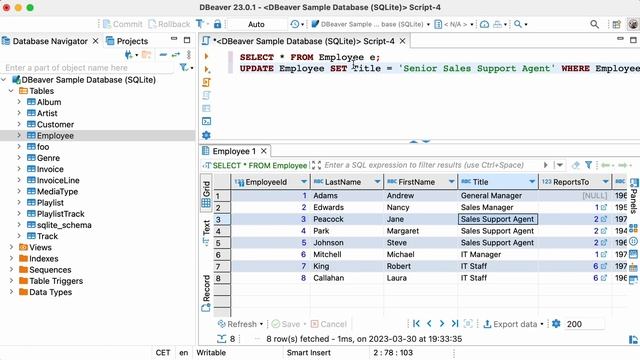Click the Writable status bar entry
640x360 pixels.
click(x=211, y=353)
